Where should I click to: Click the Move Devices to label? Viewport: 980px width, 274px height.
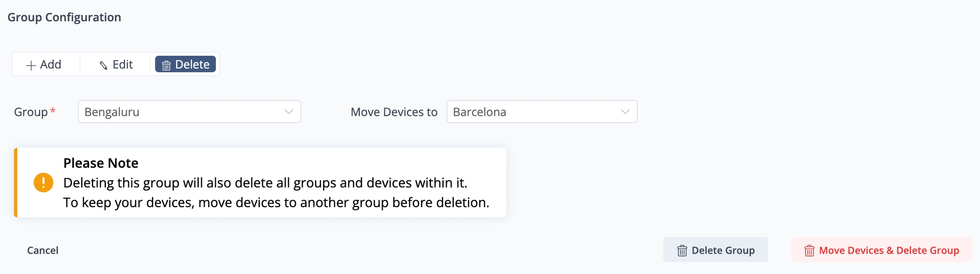[x=394, y=112]
